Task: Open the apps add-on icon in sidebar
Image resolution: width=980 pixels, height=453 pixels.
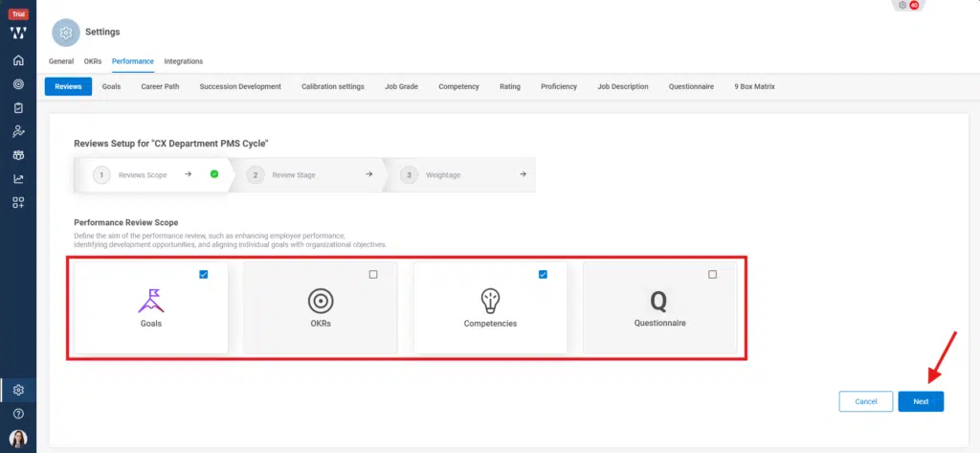Action: tap(18, 203)
